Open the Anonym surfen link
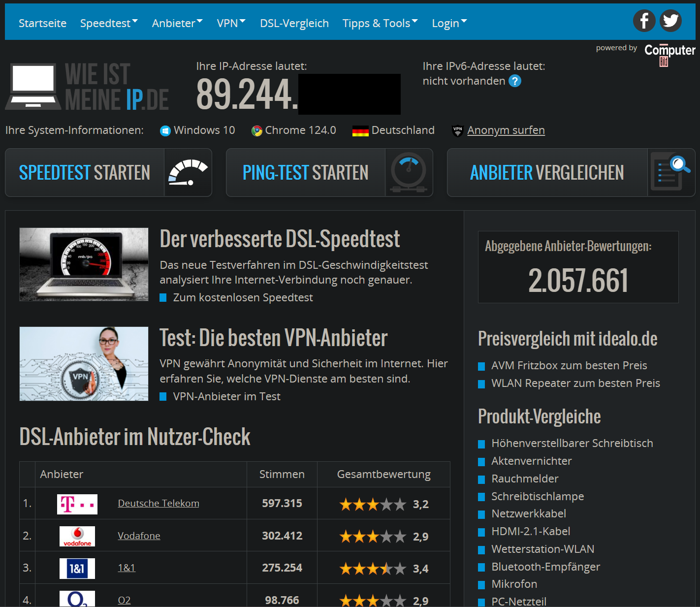Viewport: 700px width, 607px height. pyautogui.click(x=506, y=130)
